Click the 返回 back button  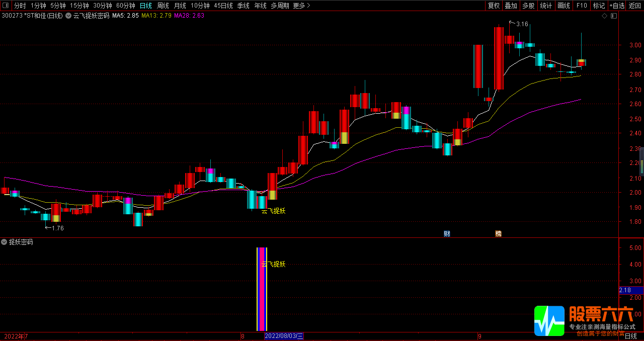click(x=635, y=6)
